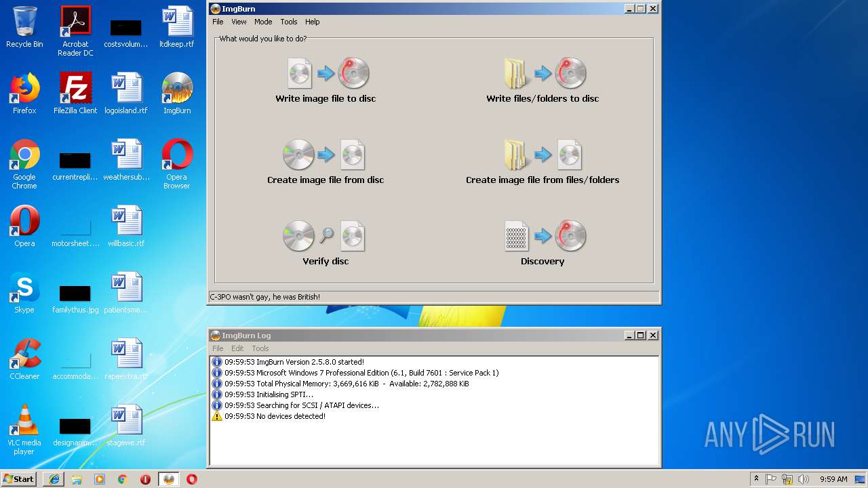Image resolution: width=868 pixels, height=488 pixels.
Task: Select the willbasic.rtf desktop file
Action: point(126,226)
